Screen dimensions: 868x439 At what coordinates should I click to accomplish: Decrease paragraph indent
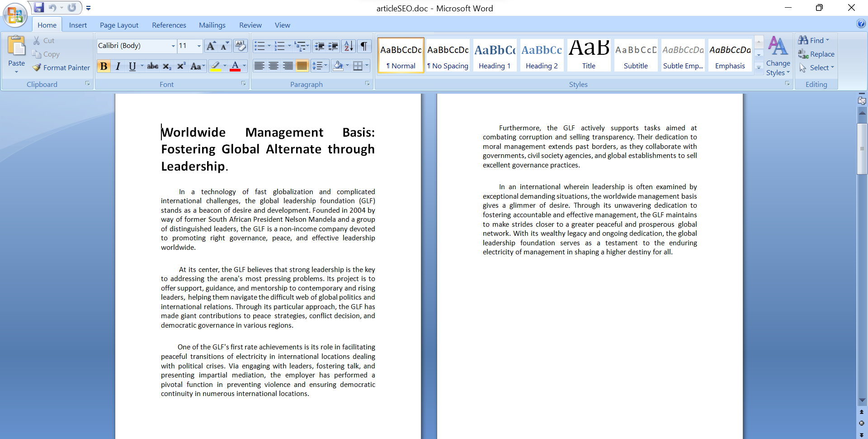point(320,46)
